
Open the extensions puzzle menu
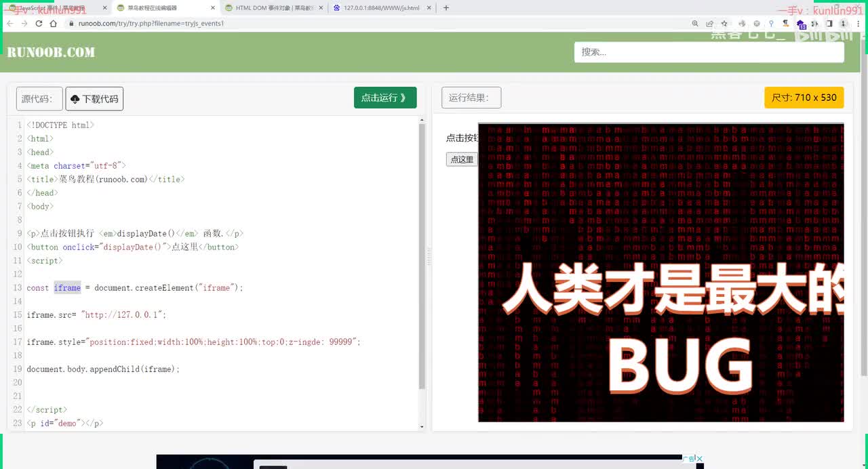[815, 23]
